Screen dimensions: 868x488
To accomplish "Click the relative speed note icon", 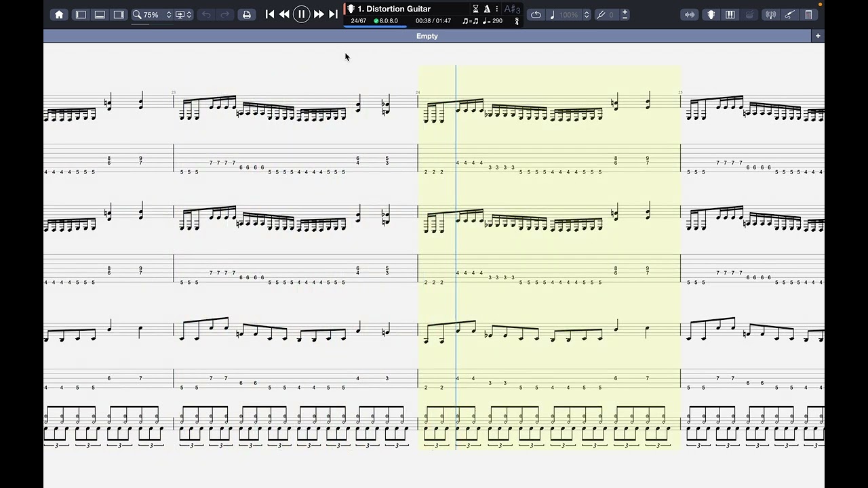I will [553, 14].
